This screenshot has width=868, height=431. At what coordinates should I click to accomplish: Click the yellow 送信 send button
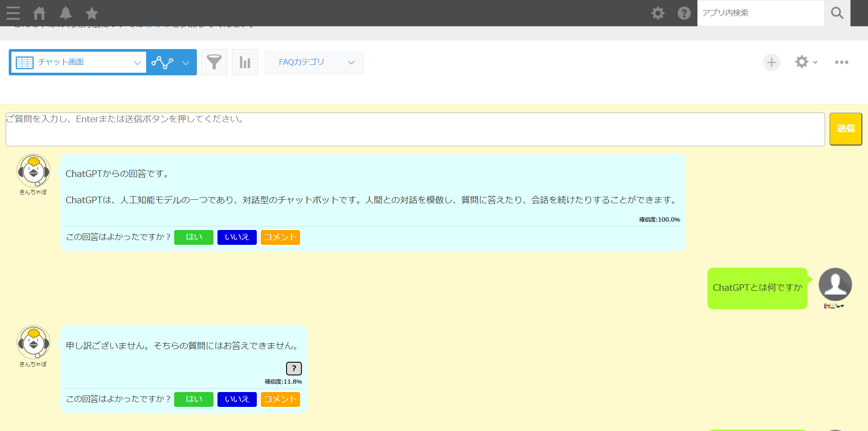(x=845, y=129)
